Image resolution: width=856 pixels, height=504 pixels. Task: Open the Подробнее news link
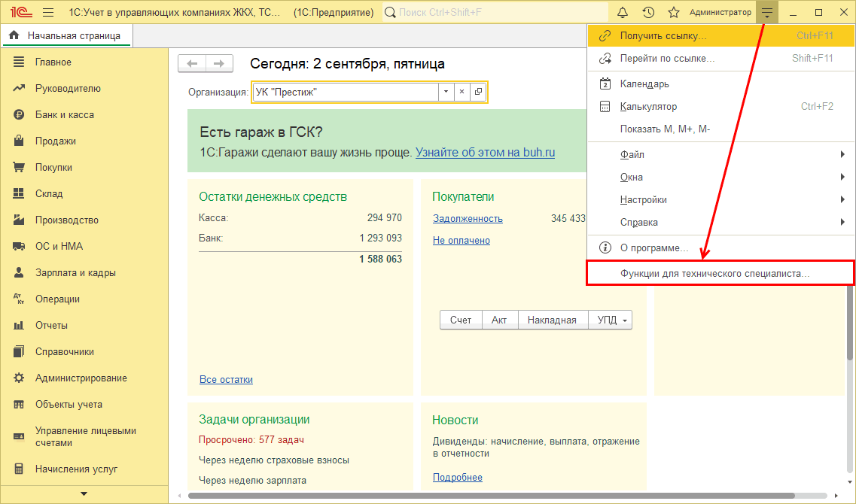[458, 477]
